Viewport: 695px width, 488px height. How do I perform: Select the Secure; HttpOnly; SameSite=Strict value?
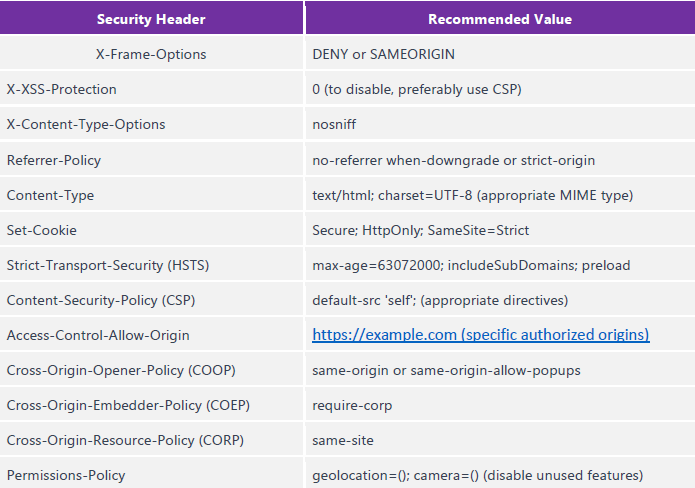pos(421,230)
